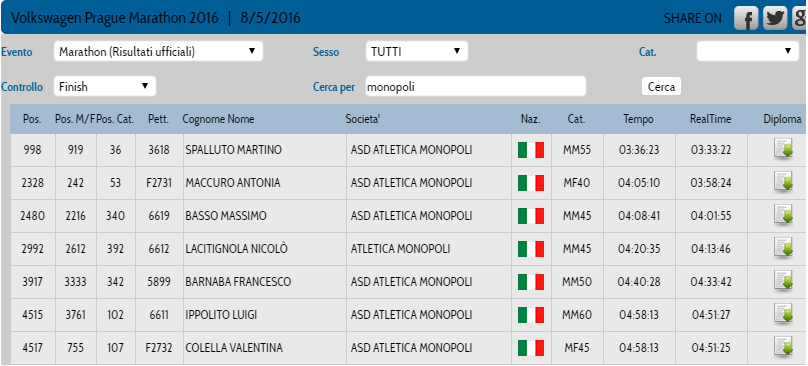
Task: Sort by Tempo column header
Action: point(638,119)
